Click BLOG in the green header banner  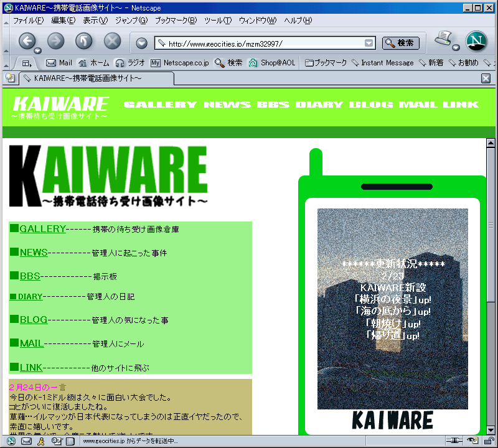pyautogui.click(x=370, y=105)
